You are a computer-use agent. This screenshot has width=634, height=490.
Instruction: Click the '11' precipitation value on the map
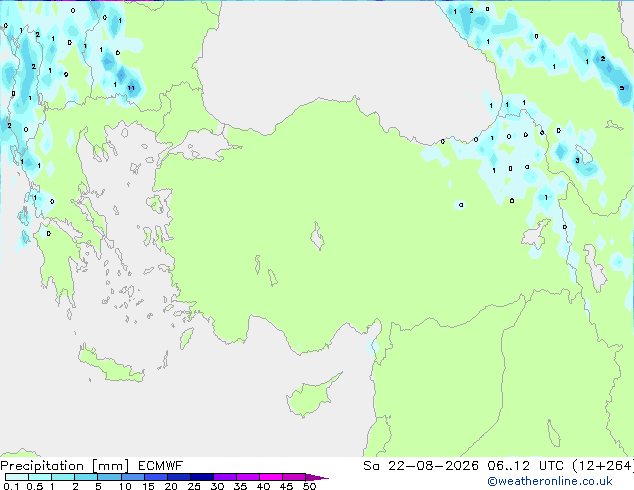(131, 88)
